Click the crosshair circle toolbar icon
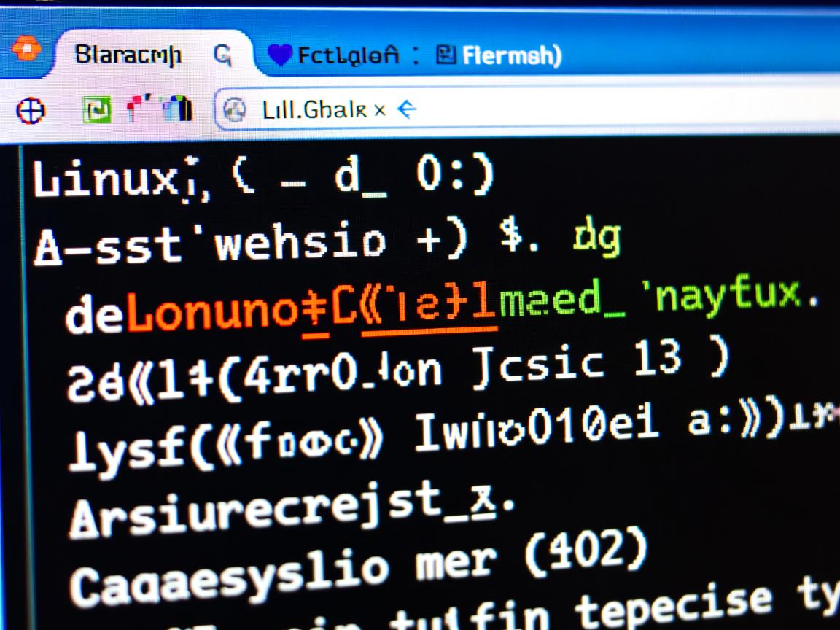The width and height of the screenshot is (840, 630). coord(31,110)
